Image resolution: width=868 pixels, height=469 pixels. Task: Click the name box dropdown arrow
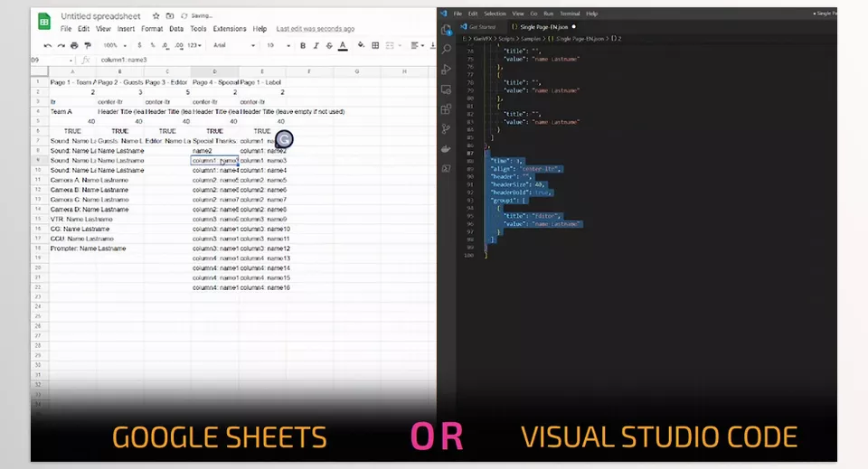(71, 61)
